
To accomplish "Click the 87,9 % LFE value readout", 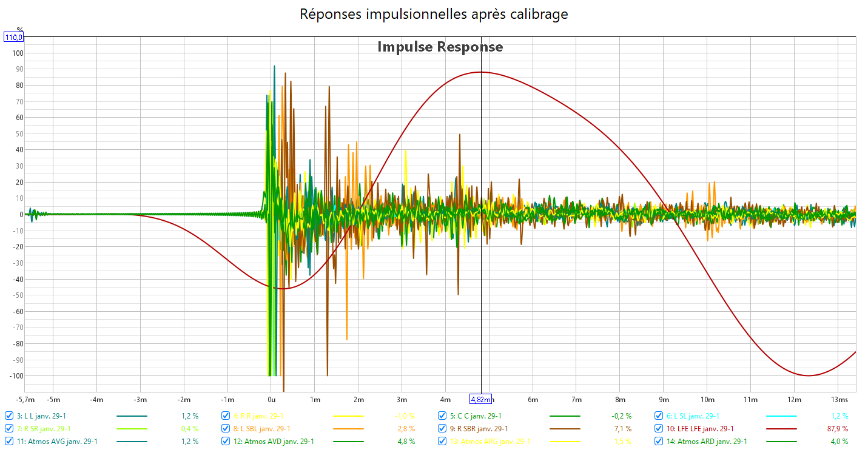I will click(x=837, y=429).
